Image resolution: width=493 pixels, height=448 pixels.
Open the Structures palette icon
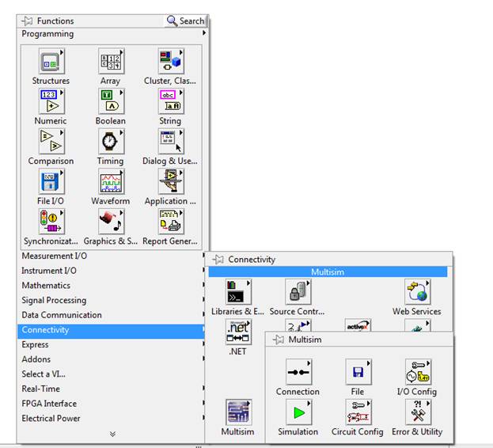coord(51,62)
